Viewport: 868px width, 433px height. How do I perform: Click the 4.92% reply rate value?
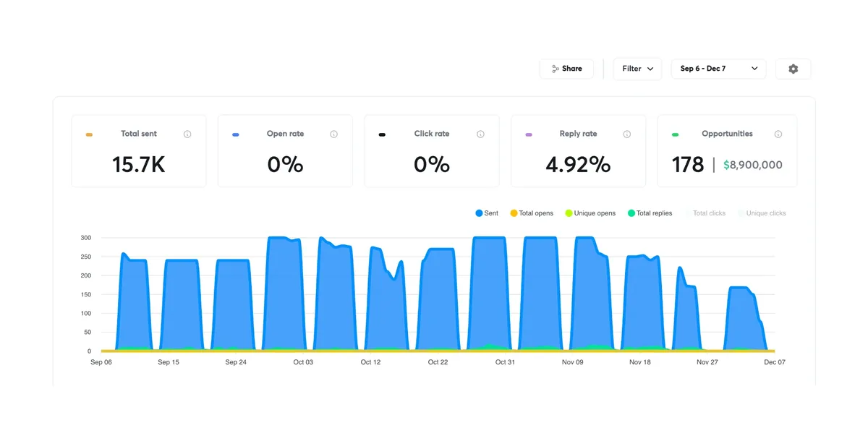[x=578, y=165]
